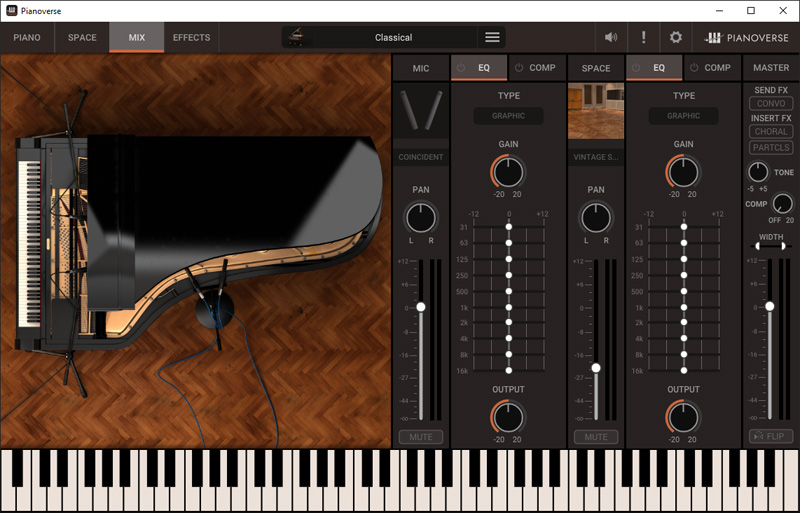
Task: Click the exclamation mark panic icon
Action: point(643,37)
